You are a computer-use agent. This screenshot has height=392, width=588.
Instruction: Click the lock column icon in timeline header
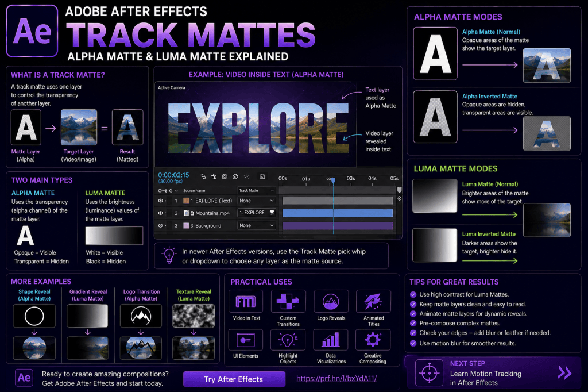[171, 191]
